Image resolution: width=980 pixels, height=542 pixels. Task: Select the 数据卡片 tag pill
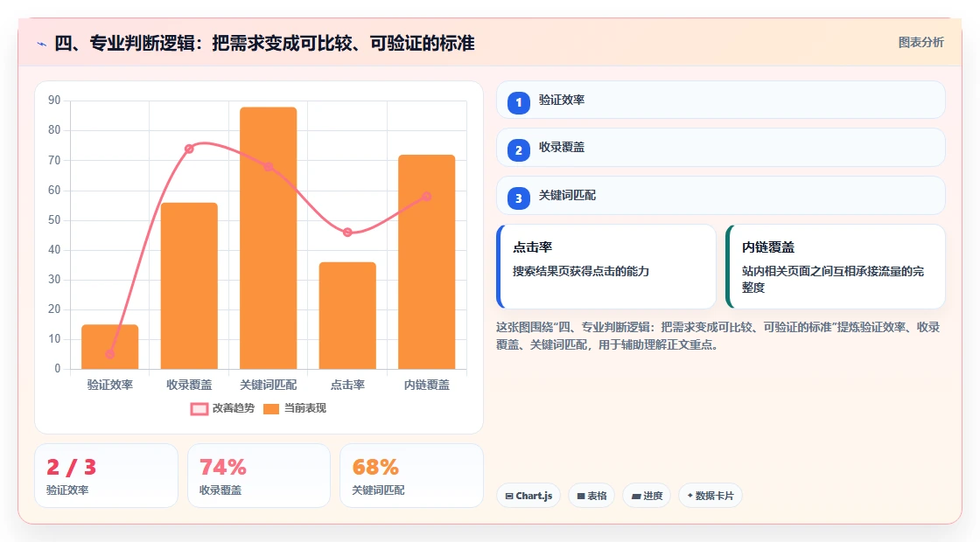[710, 496]
